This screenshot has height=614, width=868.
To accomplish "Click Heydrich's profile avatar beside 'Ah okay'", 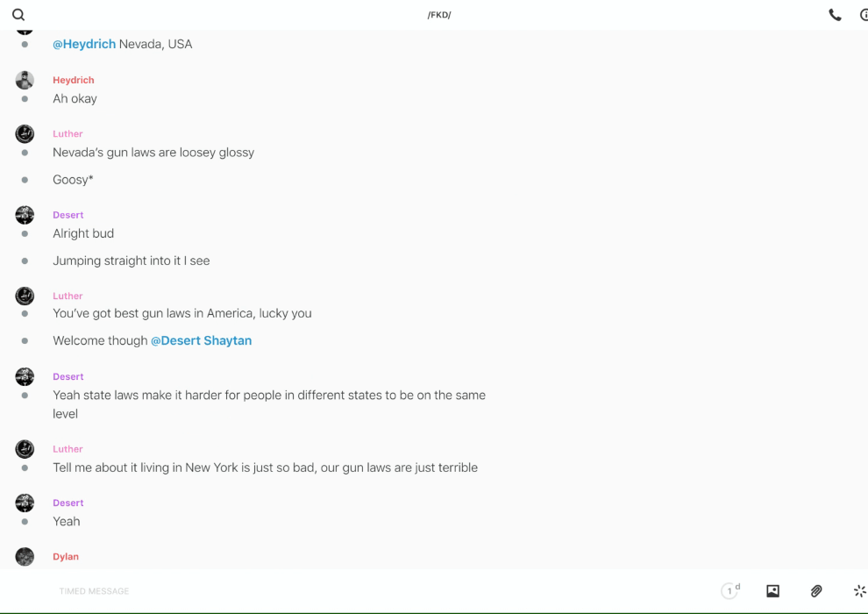I will 25,80.
